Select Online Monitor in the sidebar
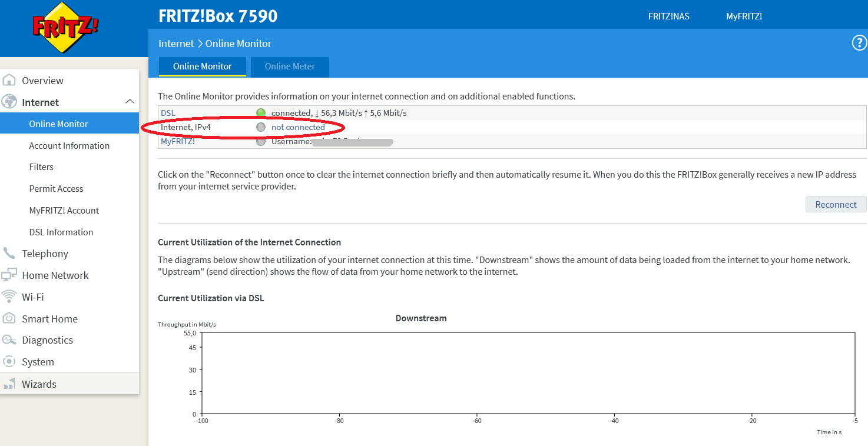 click(69, 124)
